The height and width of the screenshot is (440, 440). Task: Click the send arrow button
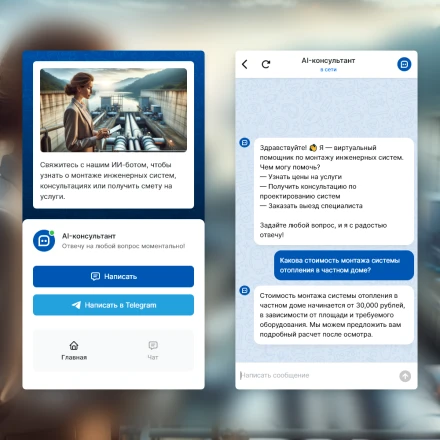click(x=405, y=376)
